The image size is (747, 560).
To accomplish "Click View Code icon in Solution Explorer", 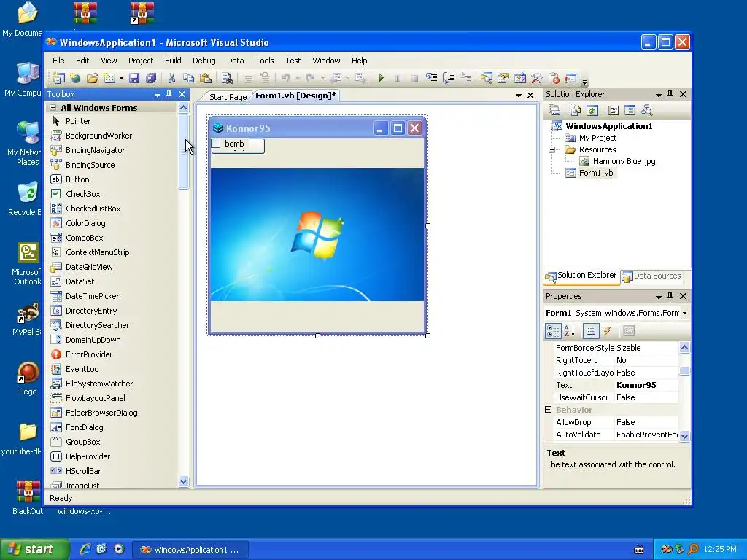I will coord(613,111).
